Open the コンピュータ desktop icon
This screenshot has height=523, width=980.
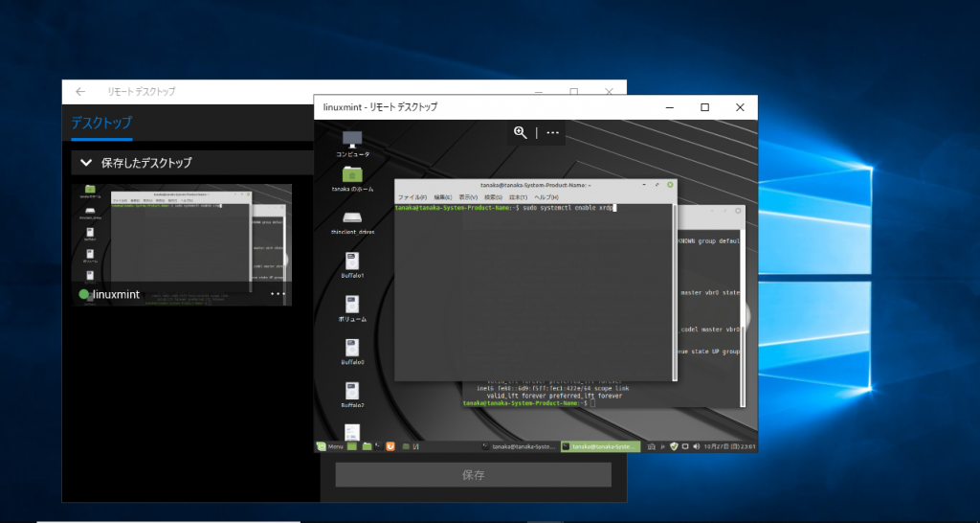[x=352, y=145]
